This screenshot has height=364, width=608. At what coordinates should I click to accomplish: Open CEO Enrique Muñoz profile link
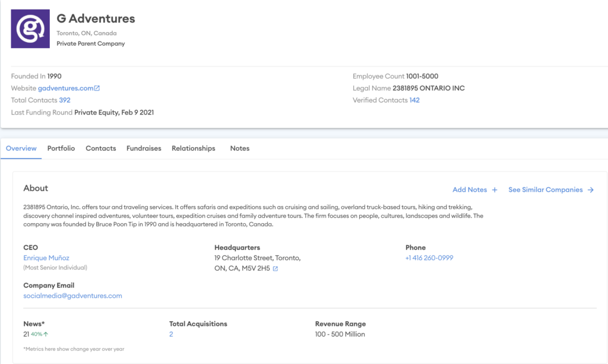coord(46,258)
